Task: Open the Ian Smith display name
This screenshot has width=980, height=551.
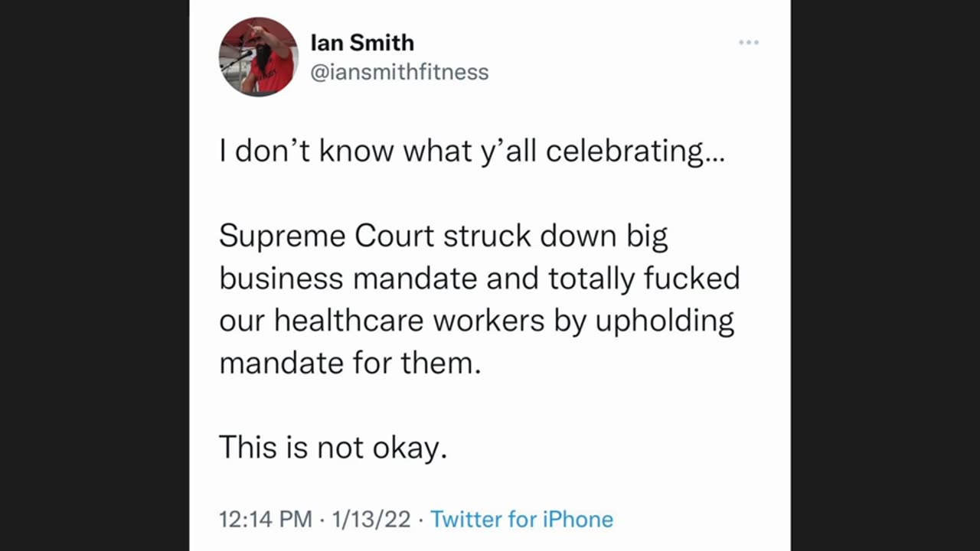Action: click(362, 42)
